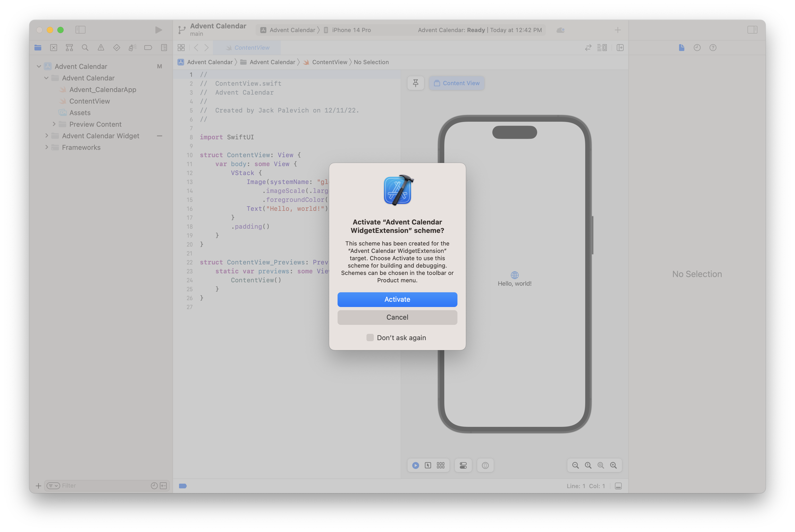Screen dimensions: 795x532
Task: Click the Content View preview button
Action: coord(457,83)
